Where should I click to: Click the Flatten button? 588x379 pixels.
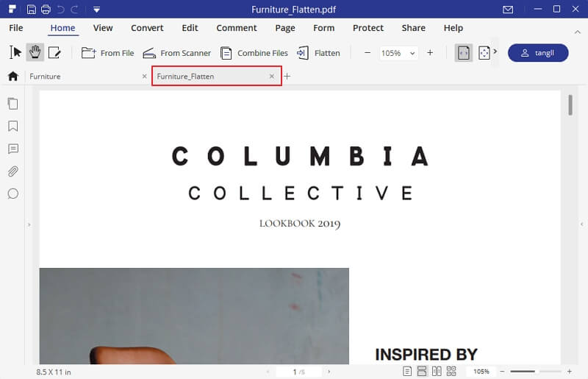pyautogui.click(x=318, y=53)
